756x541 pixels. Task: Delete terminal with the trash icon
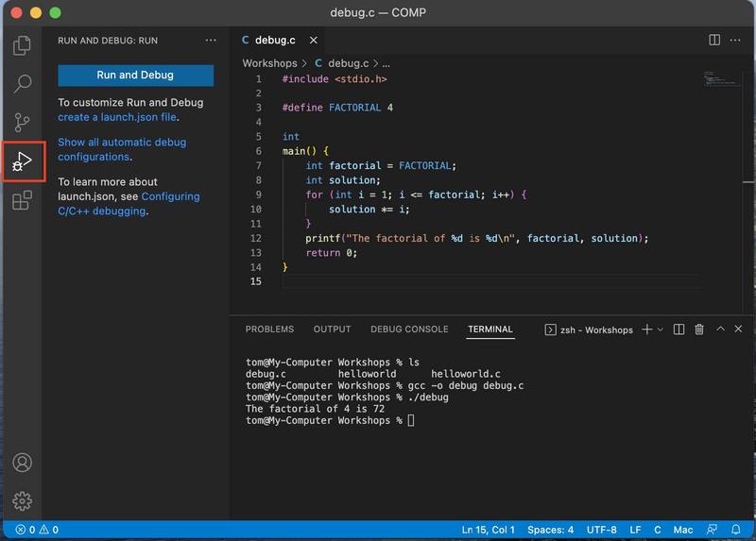click(699, 330)
